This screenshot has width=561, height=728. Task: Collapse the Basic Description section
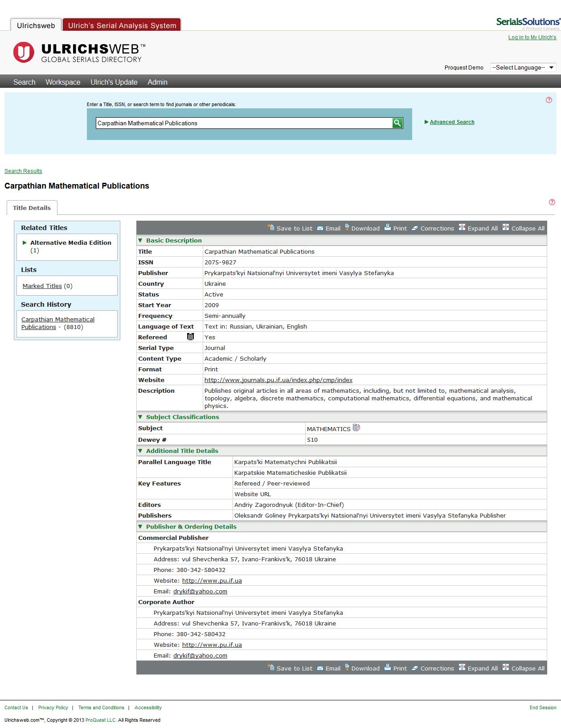(140, 240)
